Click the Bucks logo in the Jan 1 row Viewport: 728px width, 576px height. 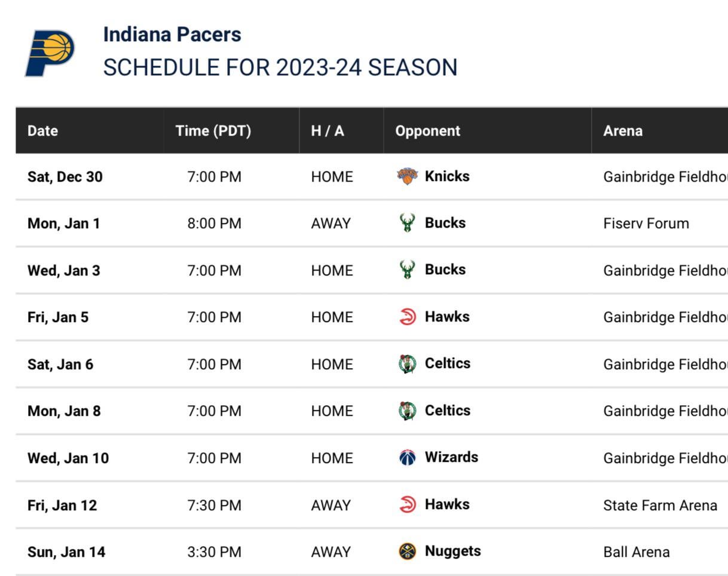[x=407, y=223]
